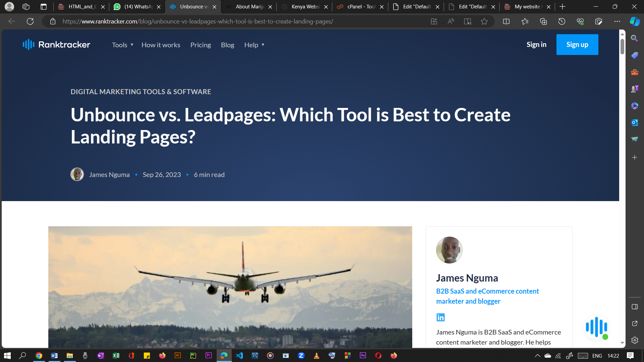Open sidebar Outlook icon
This screenshot has height=362, width=644.
point(635,123)
